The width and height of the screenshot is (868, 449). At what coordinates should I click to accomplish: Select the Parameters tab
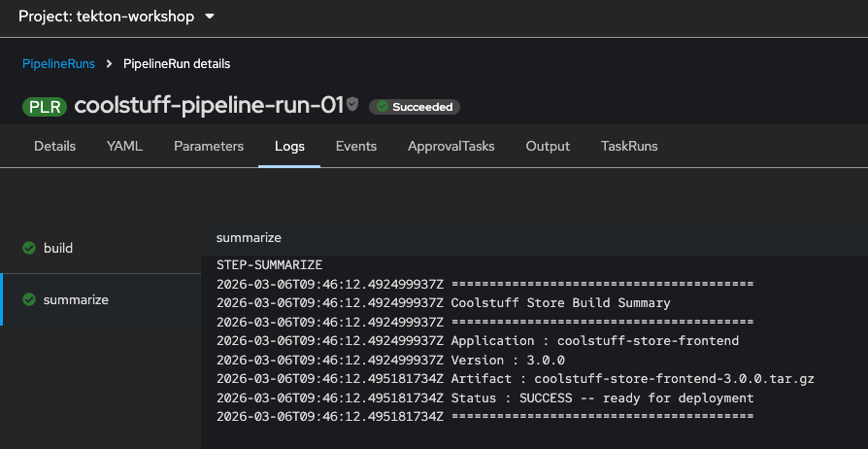point(209,147)
